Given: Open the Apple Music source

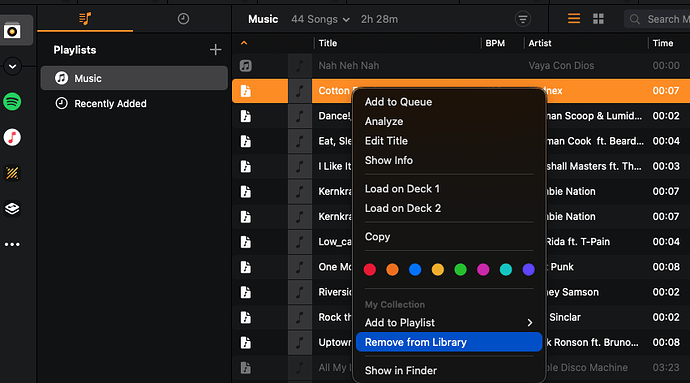Looking at the screenshot, I should (12, 137).
